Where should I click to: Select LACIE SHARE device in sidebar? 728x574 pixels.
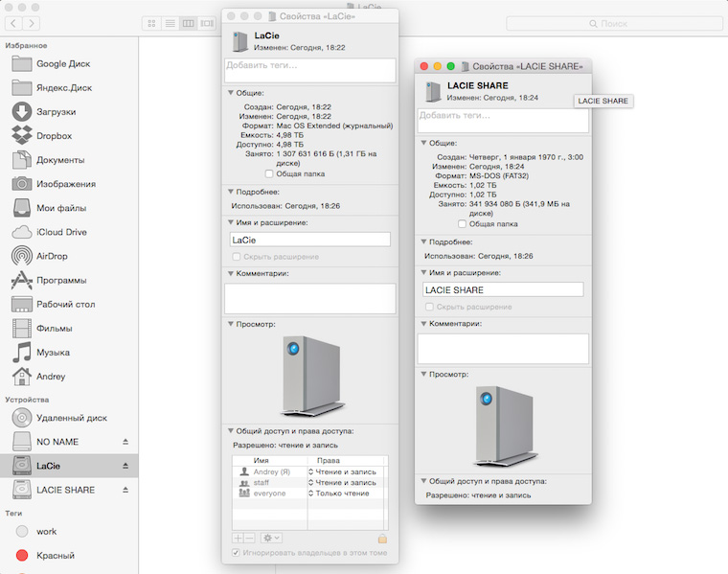click(65, 490)
